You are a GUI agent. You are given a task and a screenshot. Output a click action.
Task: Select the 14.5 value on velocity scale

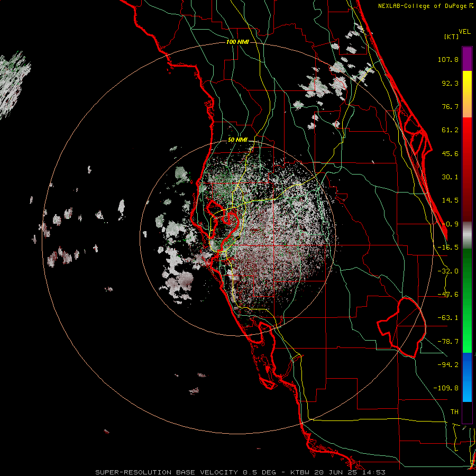[x=450, y=200]
